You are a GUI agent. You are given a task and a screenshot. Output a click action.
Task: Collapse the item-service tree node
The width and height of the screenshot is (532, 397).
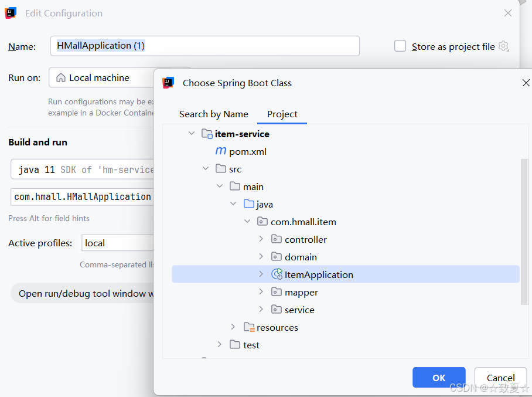coord(192,133)
